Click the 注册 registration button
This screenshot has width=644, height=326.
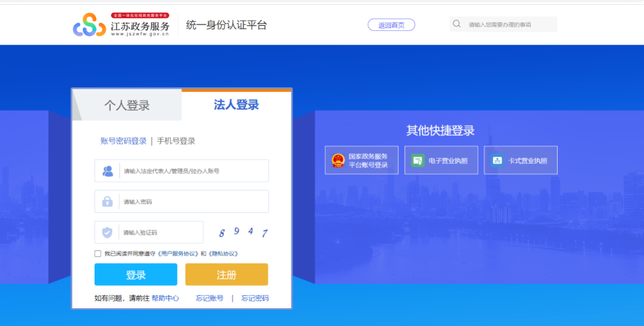226,274
